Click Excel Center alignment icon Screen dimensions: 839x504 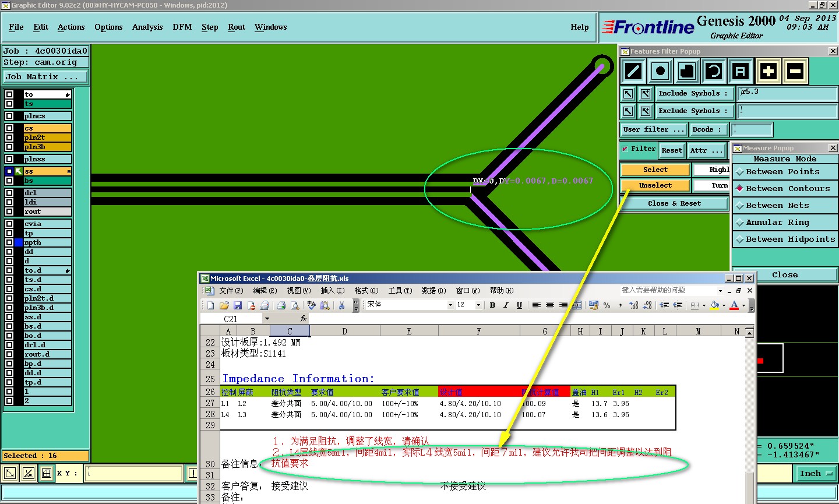click(x=549, y=305)
